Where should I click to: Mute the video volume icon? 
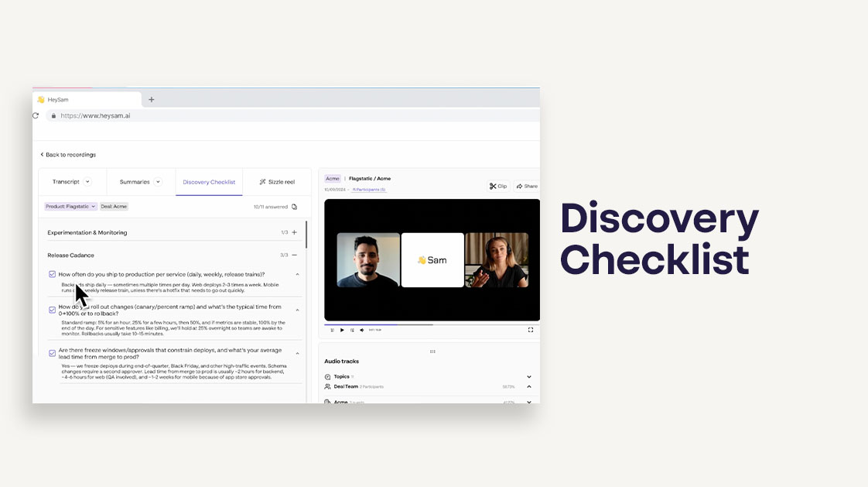(362, 330)
